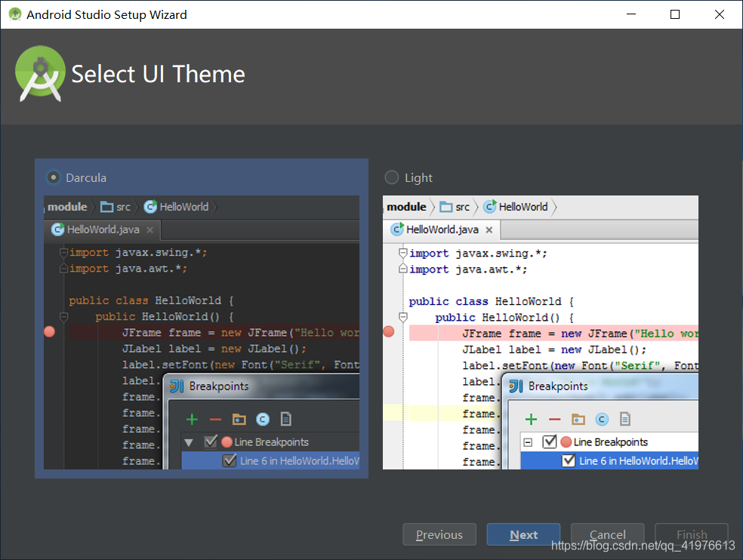Select the Darcula theme radio button

click(x=53, y=177)
